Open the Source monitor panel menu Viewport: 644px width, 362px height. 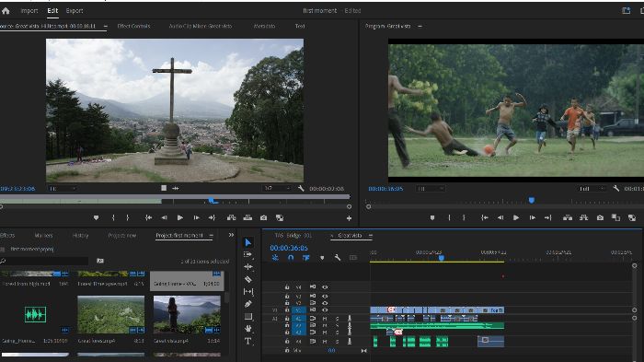coord(106,26)
